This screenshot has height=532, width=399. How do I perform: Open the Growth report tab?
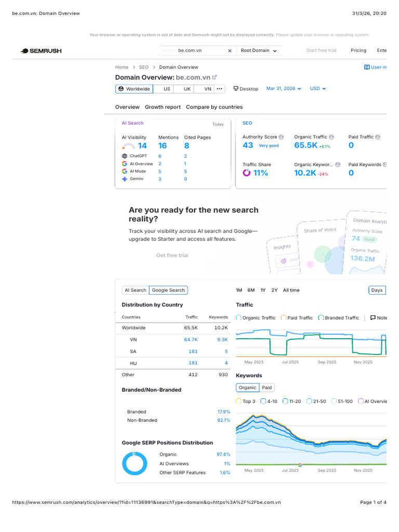click(163, 107)
